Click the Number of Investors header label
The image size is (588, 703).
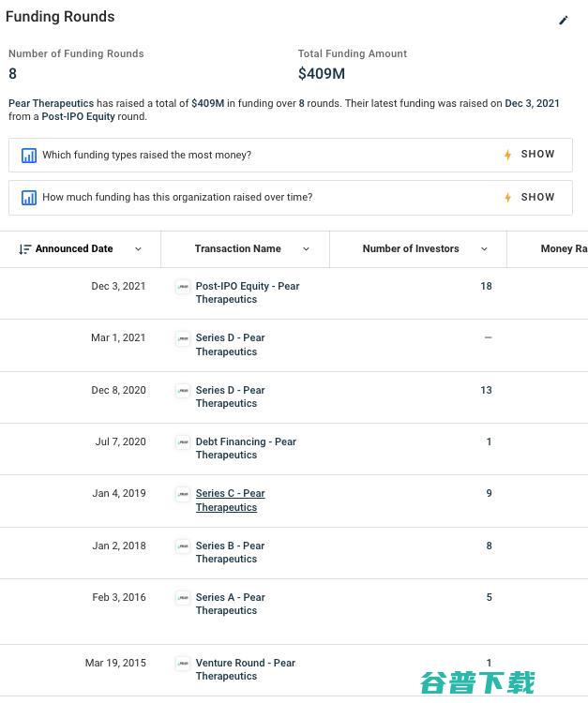point(411,248)
